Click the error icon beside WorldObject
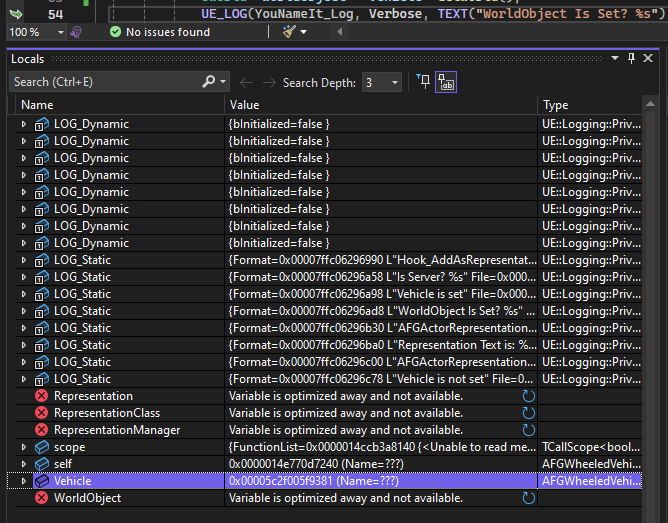 [x=41, y=498]
